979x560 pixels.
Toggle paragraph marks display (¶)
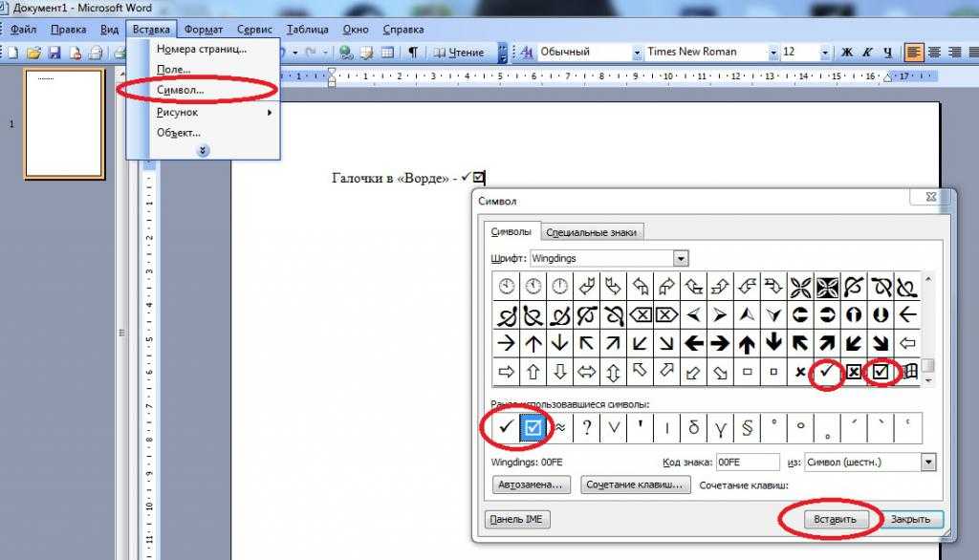[413, 53]
